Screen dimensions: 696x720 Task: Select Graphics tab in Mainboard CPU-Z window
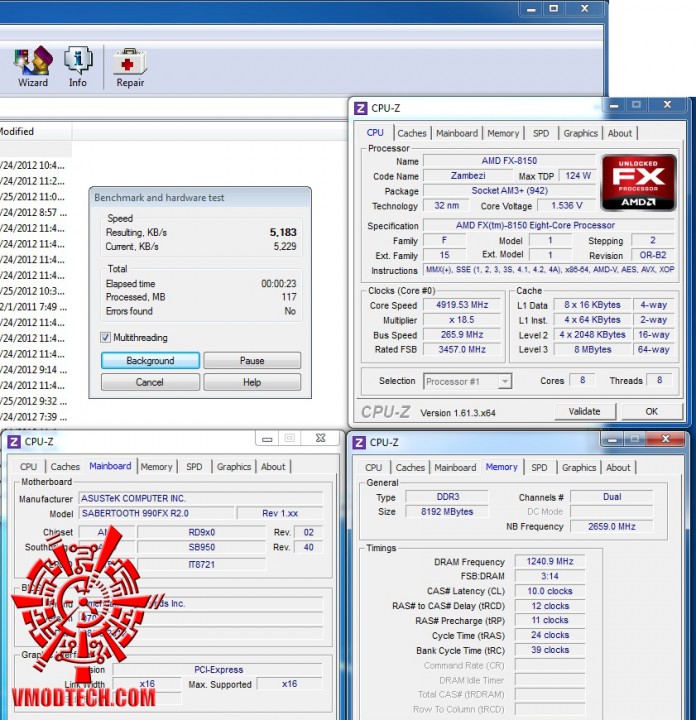coord(234,467)
